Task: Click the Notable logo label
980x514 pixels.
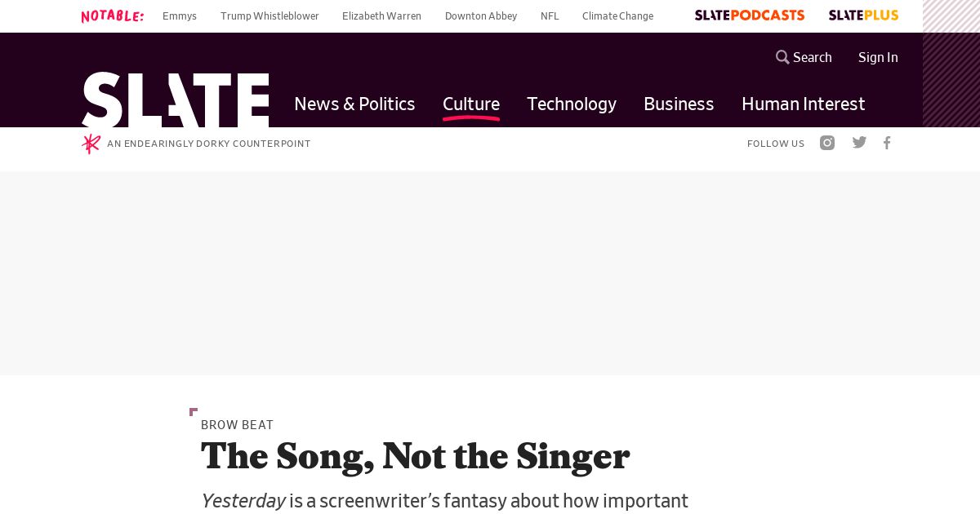Action: click(113, 16)
